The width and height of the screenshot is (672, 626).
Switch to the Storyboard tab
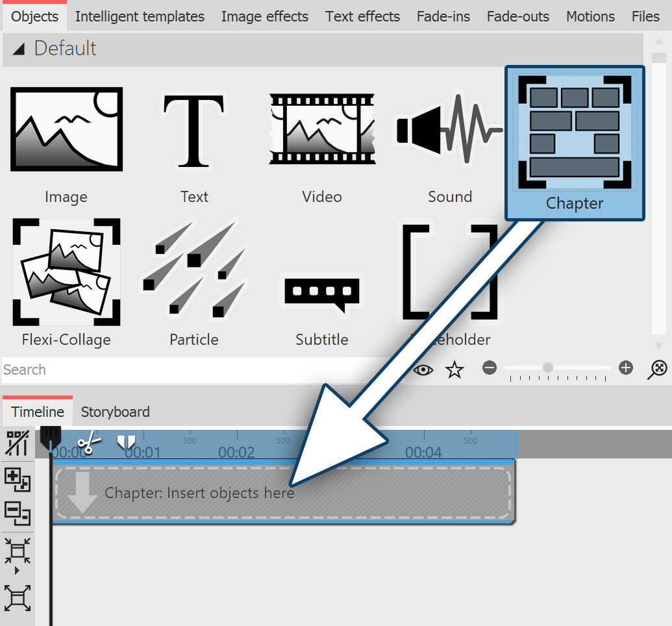[115, 412]
